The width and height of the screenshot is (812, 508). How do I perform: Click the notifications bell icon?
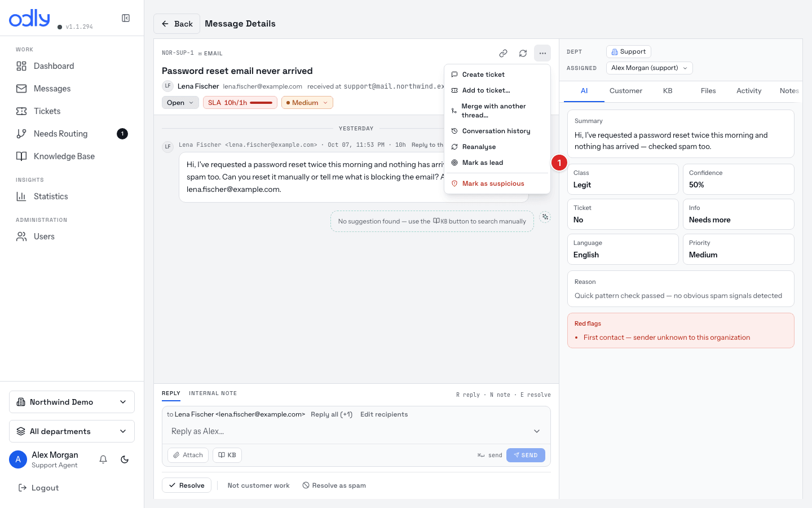point(103,459)
